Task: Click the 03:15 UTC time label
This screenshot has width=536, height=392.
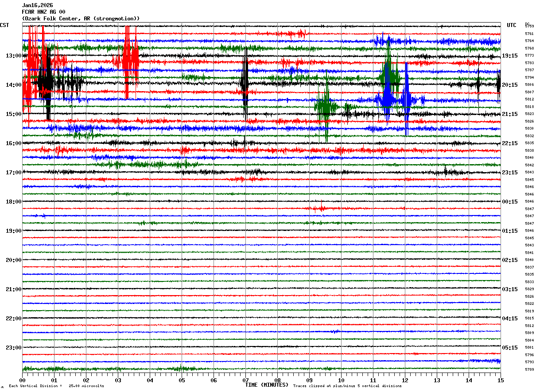Action: (510, 289)
